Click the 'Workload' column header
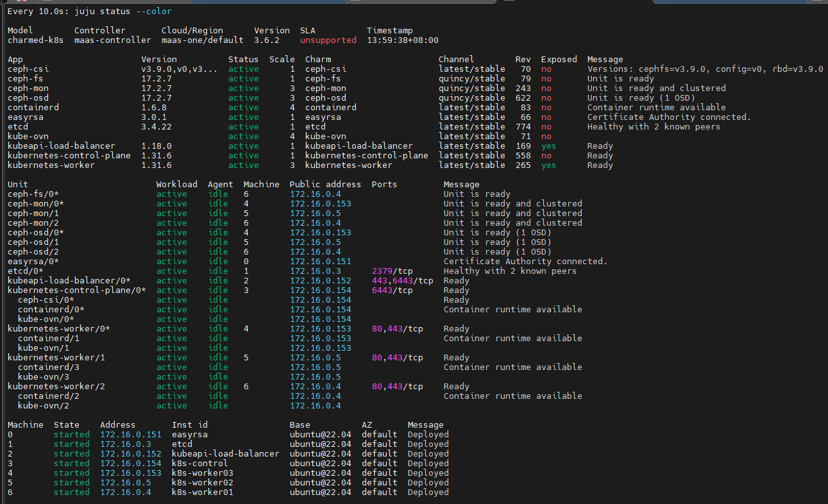This screenshot has height=504, width=828. pos(176,185)
